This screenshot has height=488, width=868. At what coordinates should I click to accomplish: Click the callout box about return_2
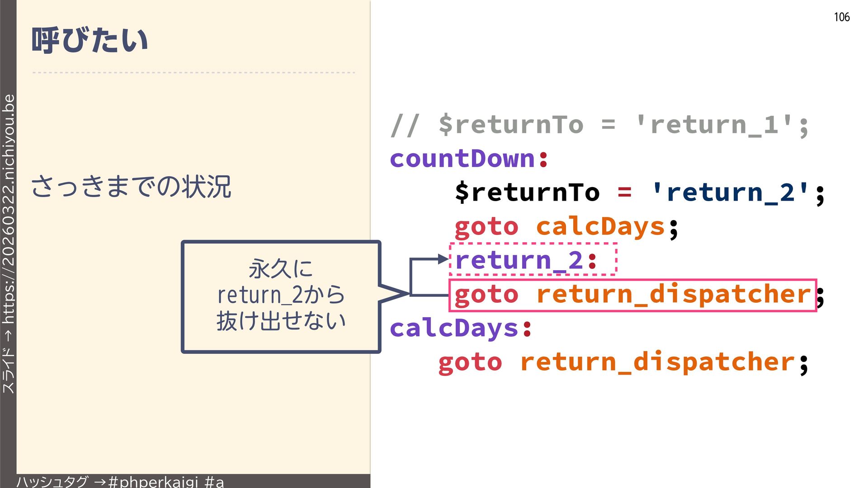280,296
